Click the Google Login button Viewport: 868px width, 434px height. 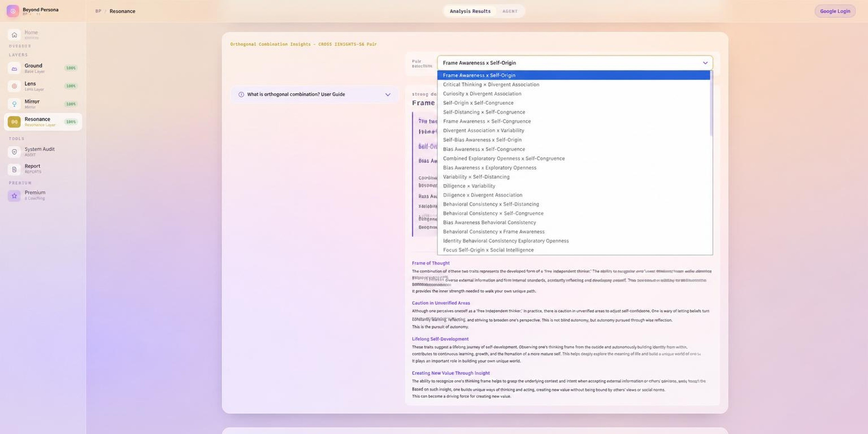point(835,11)
